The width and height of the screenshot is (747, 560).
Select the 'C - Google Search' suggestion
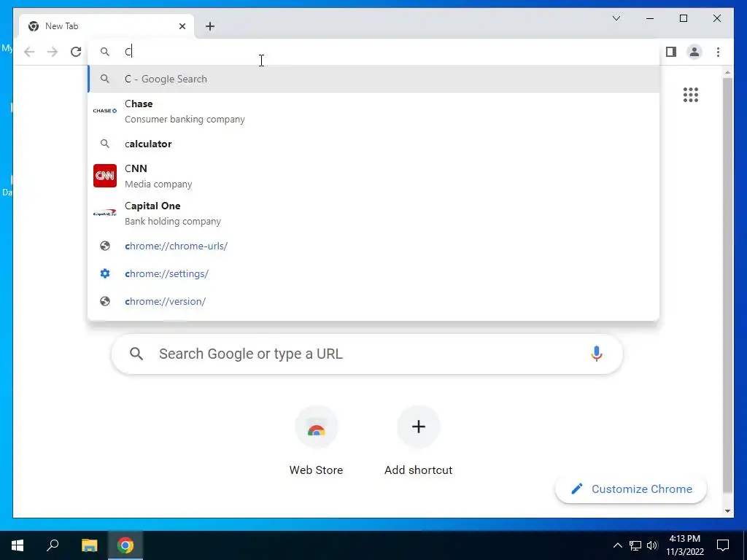374,79
